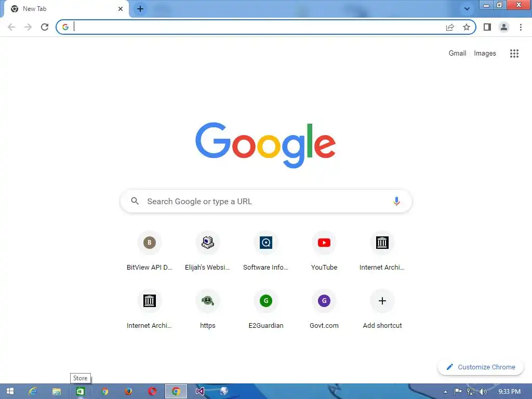
Task: Open the profile avatar menu
Action: point(504,27)
